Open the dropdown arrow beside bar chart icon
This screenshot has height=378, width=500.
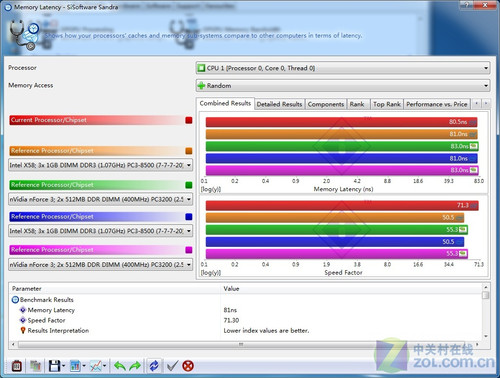coord(84,366)
